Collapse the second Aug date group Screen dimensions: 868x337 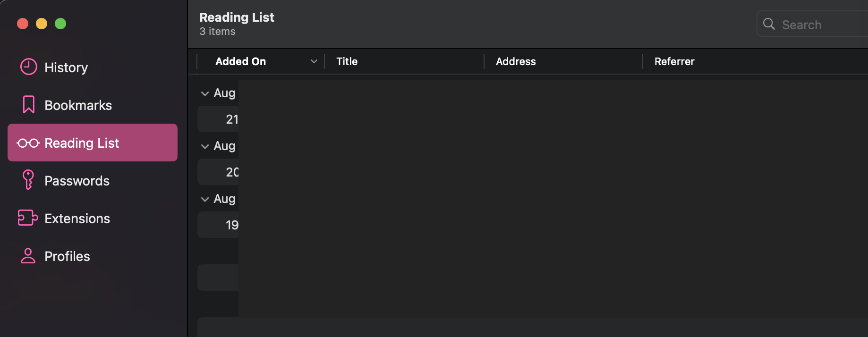[205, 146]
